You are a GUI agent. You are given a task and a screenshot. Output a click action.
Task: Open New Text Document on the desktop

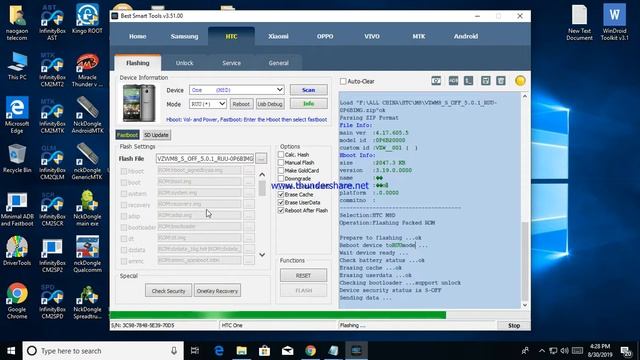[x=579, y=22]
